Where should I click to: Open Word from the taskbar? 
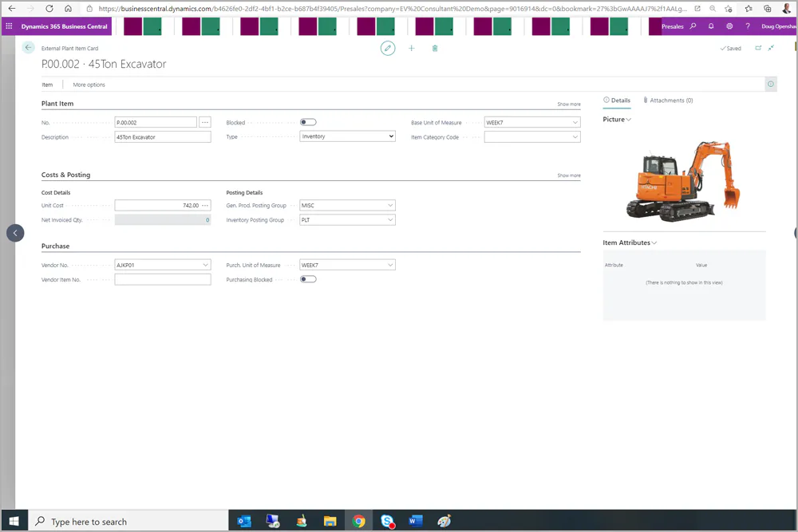(x=415, y=522)
